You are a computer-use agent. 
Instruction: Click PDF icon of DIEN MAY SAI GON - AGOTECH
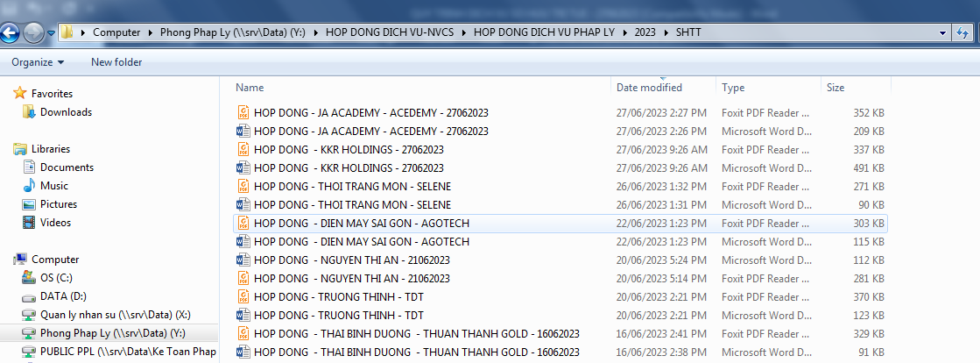(243, 223)
